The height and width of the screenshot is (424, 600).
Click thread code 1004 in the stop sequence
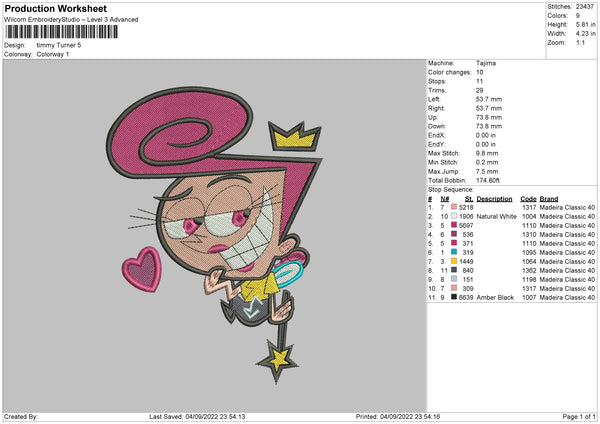pyautogui.click(x=529, y=216)
